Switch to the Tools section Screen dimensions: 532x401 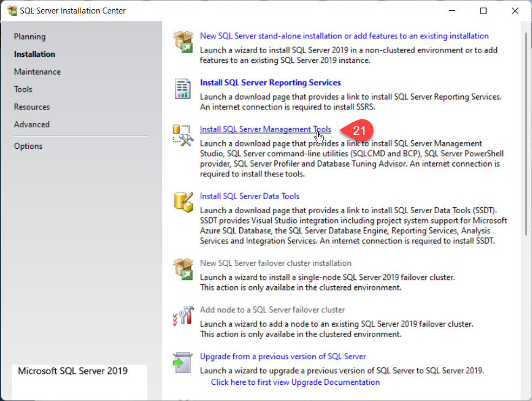[x=23, y=90]
